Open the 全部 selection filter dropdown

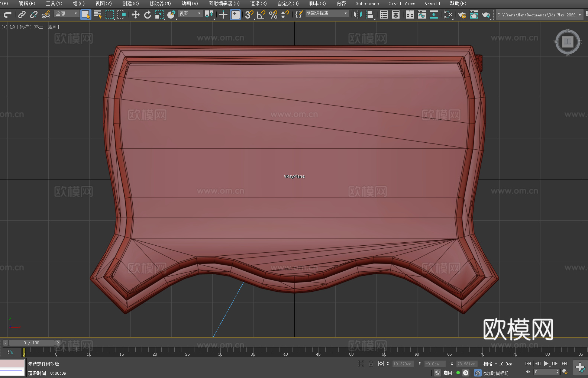tap(67, 14)
